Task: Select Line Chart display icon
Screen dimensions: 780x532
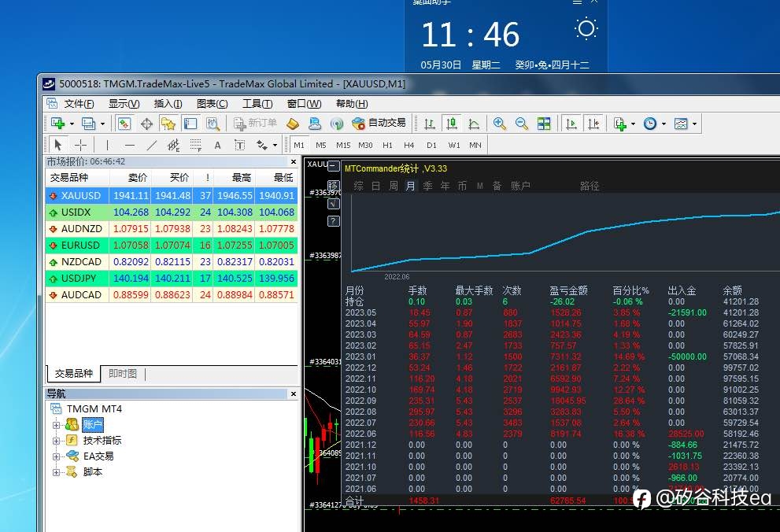Action: [x=474, y=124]
